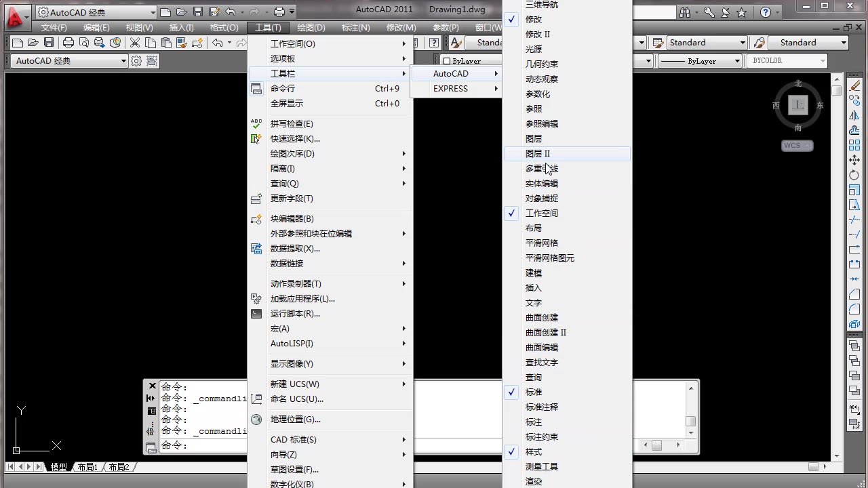Screen dimensions: 868x488
Task: Click the New icon in the quick access toolbar
Action: point(166,12)
